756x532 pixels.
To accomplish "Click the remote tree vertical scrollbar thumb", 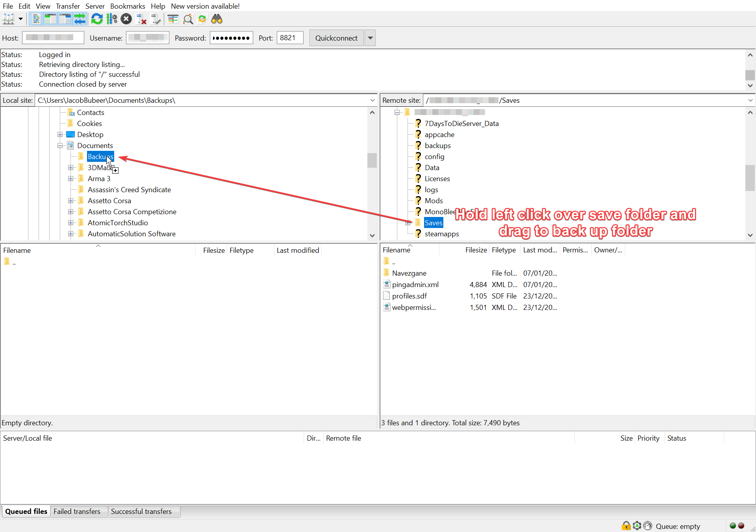I will (x=750, y=178).
